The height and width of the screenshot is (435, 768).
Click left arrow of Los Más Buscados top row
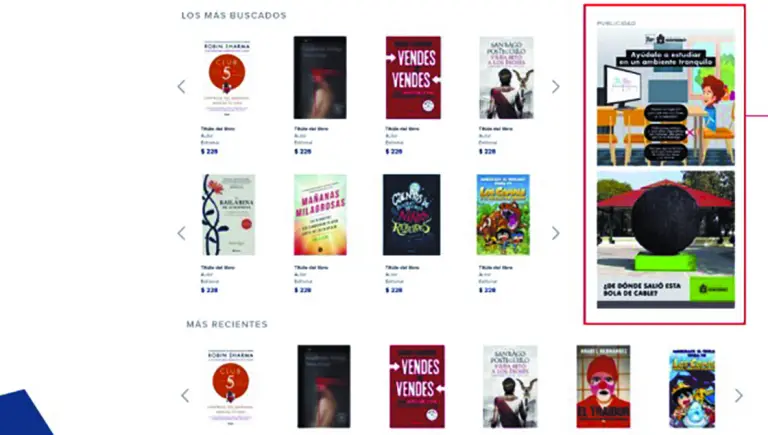point(182,87)
